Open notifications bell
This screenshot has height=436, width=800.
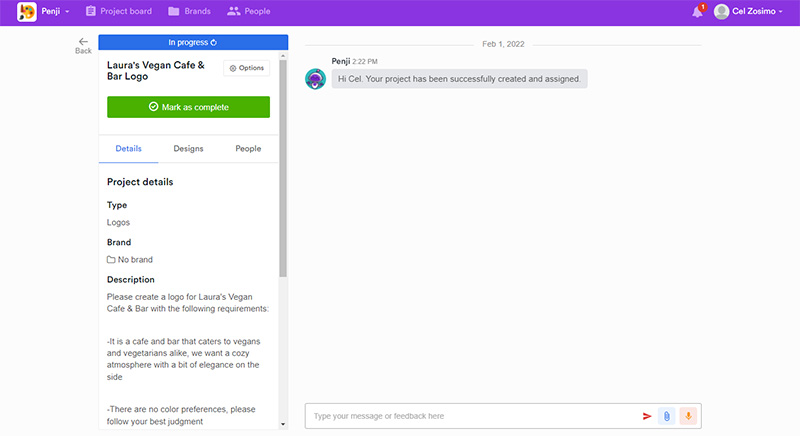pyautogui.click(x=698, y=11)
